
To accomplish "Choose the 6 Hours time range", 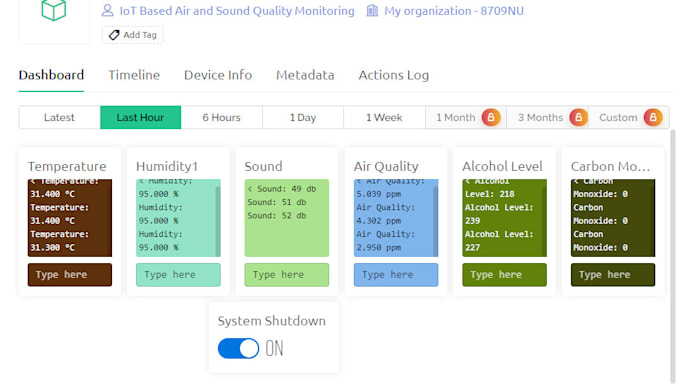I will pyautogui.click(x=222, y=117).
